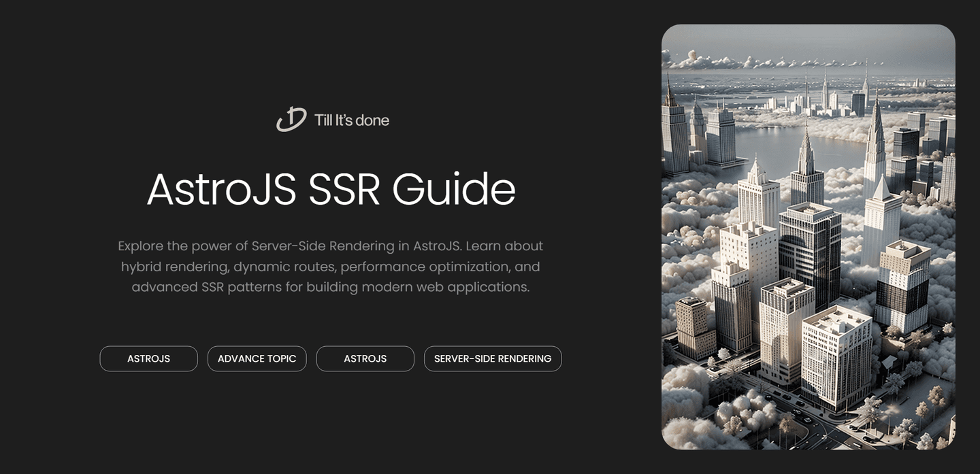Select the second ASTROJS tag near the image
The height and width of the screenshot is (474, 980).
[x=365, y=358]
